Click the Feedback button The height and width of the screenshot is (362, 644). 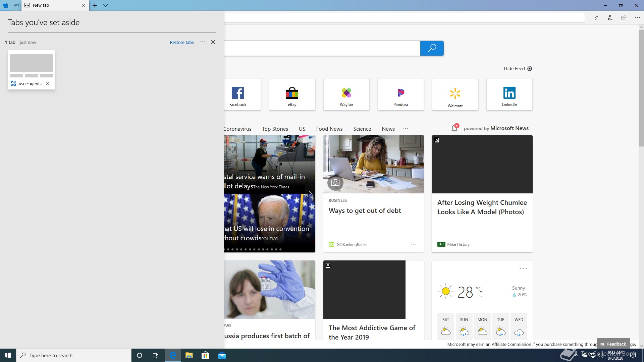(x=613, y=344)
